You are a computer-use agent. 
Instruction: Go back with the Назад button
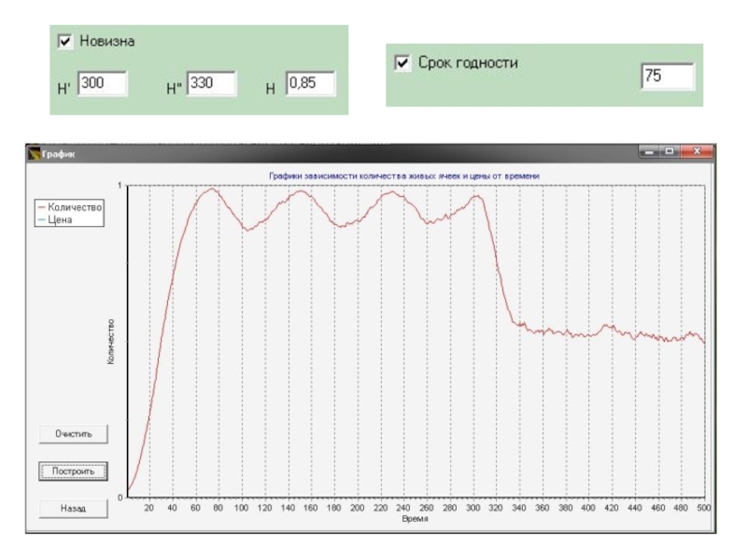click(73, 509)
